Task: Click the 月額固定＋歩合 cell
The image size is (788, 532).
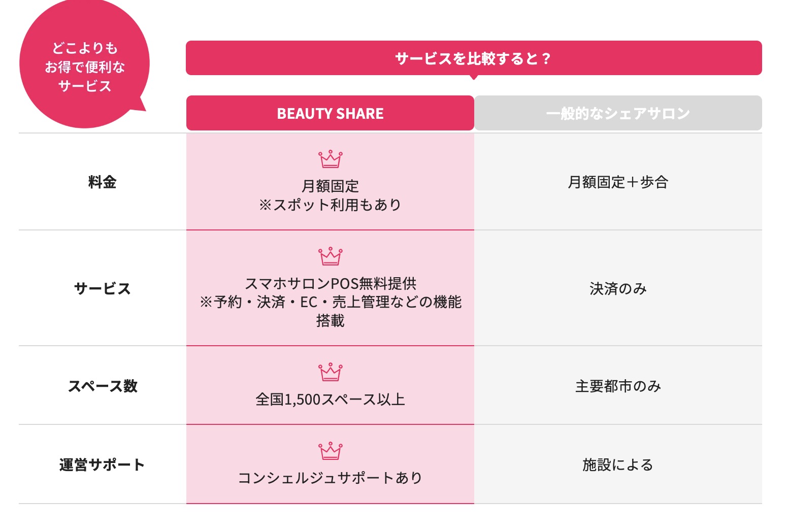Action: pos(618,182)
